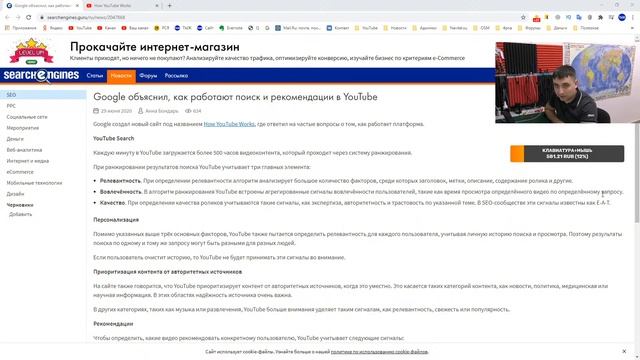Image resolution: width=640 pixels, height=360 pixels.
Task: Expand the Полезное bookmarks folder
Action: click(586, 28)
